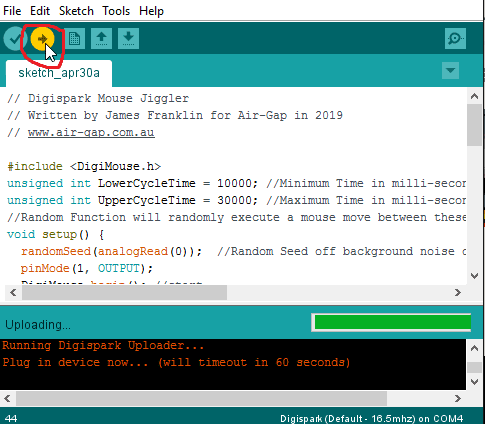Click line number 44 in status bar
This screenshot has height=424, width=485.
tap(11, 419)
